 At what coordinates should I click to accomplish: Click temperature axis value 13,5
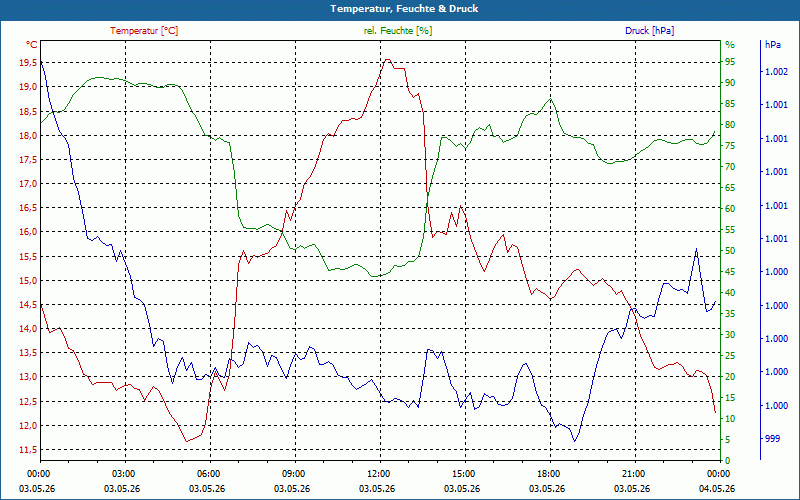click(28, 353)
